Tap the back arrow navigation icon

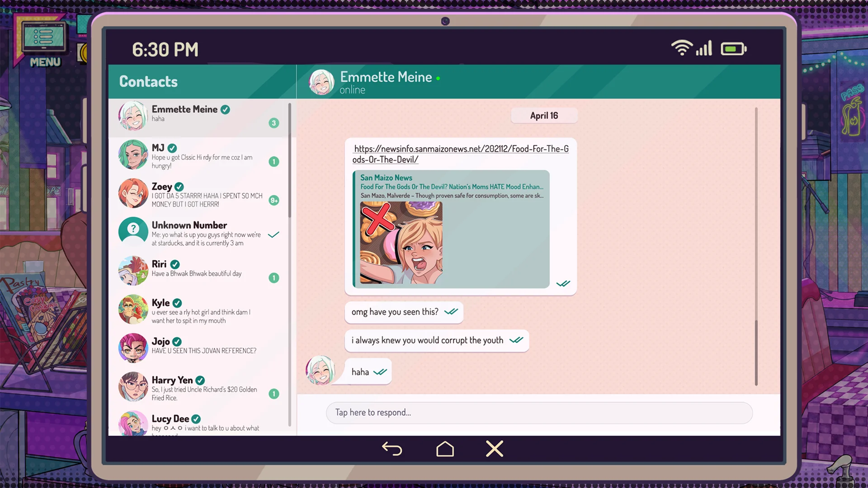(x=392, y=449)
